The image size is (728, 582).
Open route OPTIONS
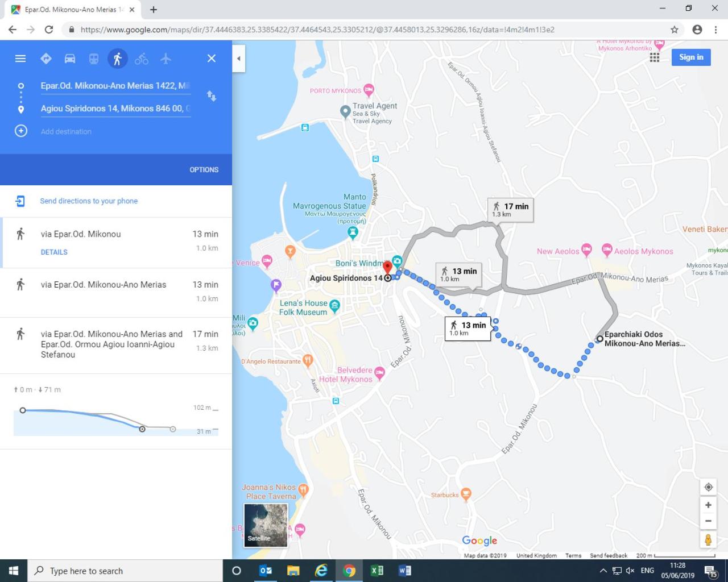point(204,170)
